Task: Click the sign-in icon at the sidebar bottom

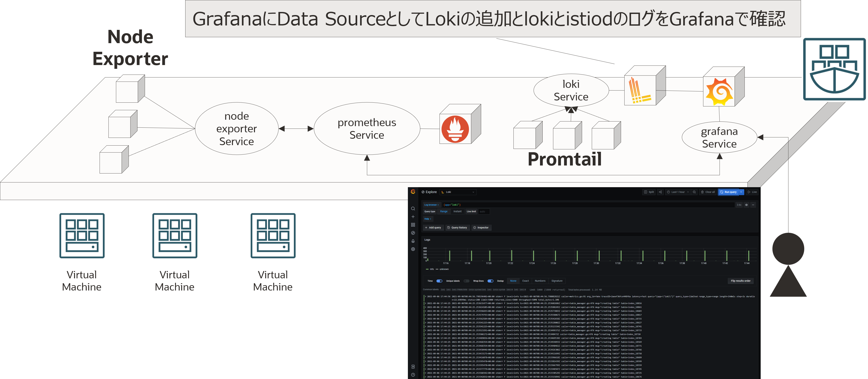Action: point(413,367)
